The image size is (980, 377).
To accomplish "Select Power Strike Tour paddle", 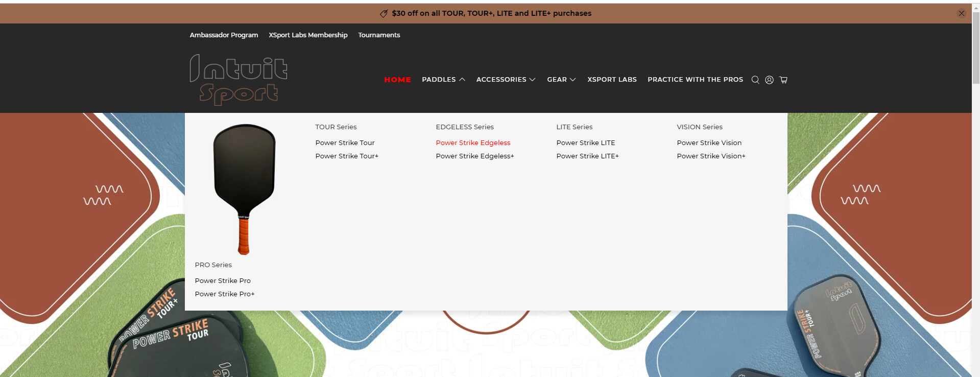I will click(345, 143).
